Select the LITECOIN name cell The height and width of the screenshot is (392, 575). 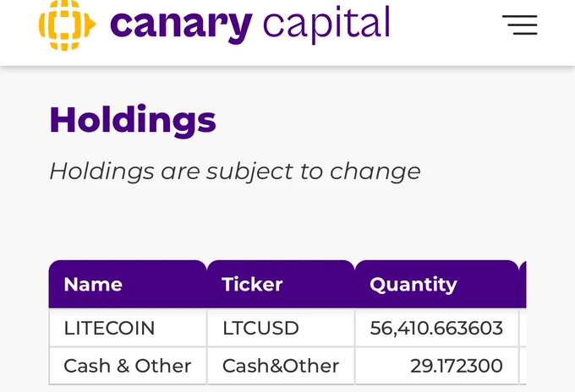pyautogui.click(x=109, y=328)
